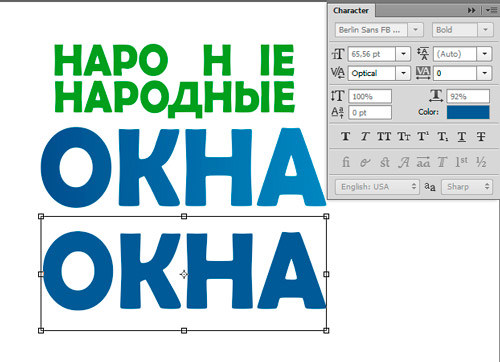Open the Character panel flyout menu
This screenshot has width=500, height=362.
coord(491,11)
